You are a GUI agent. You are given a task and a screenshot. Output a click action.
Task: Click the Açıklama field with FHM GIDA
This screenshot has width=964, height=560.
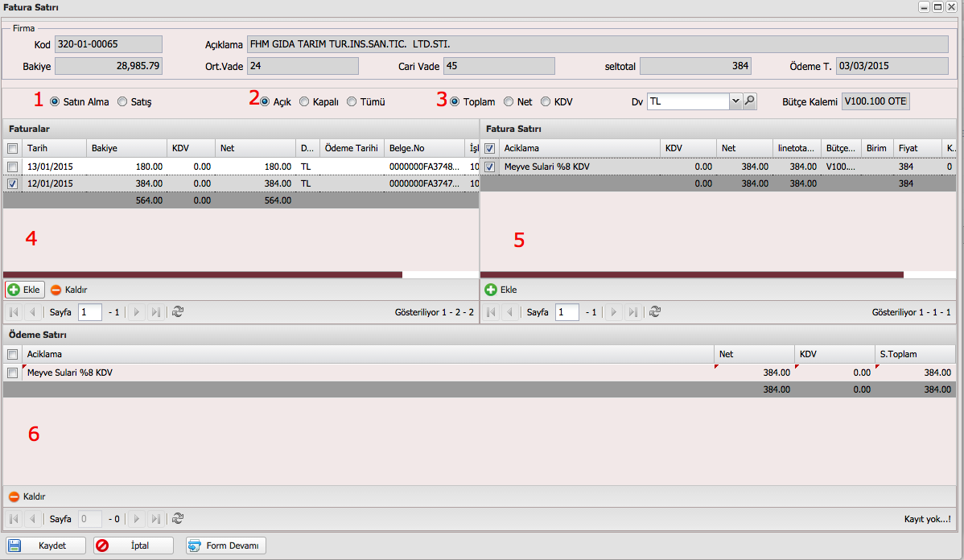[x=598, y=44]
